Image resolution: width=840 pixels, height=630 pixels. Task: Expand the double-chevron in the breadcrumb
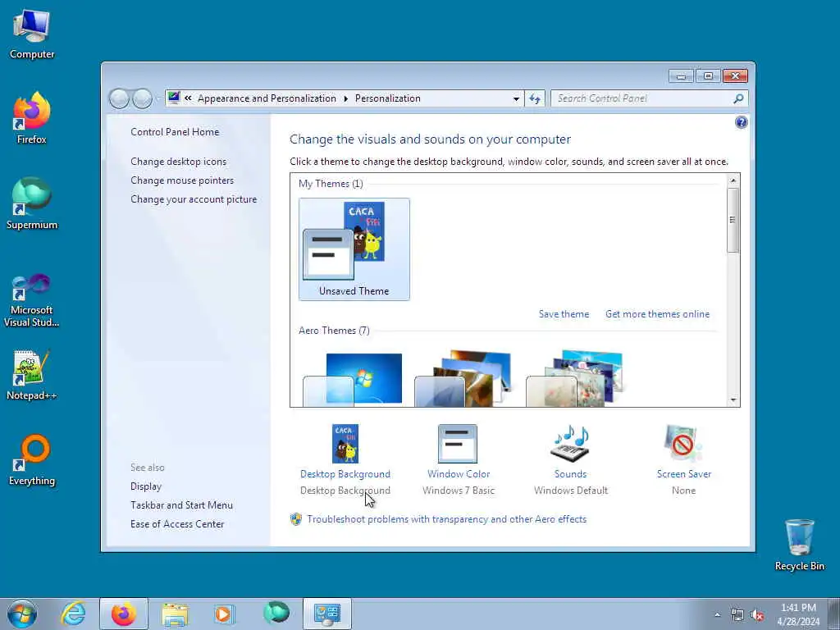(188, 98)
